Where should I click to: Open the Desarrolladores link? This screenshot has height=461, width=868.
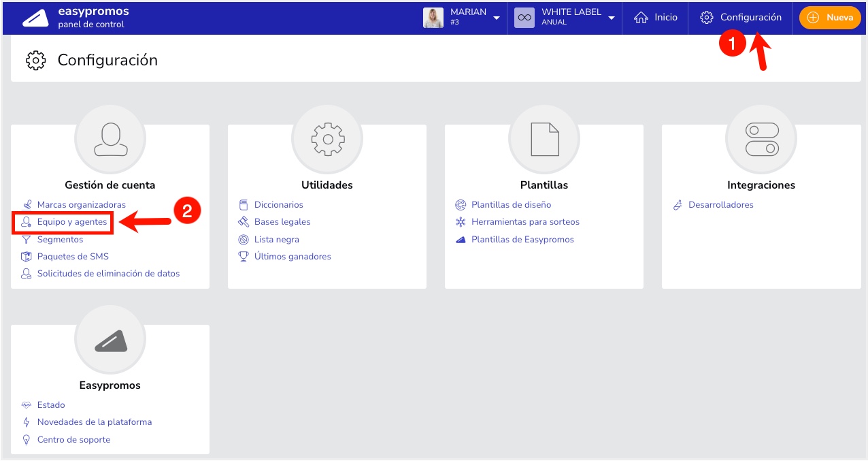click(x=721, y=205)
